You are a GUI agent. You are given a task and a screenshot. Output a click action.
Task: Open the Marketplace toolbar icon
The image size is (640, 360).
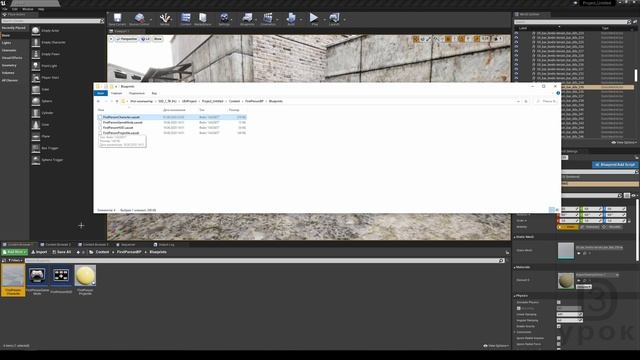[202, 19]
